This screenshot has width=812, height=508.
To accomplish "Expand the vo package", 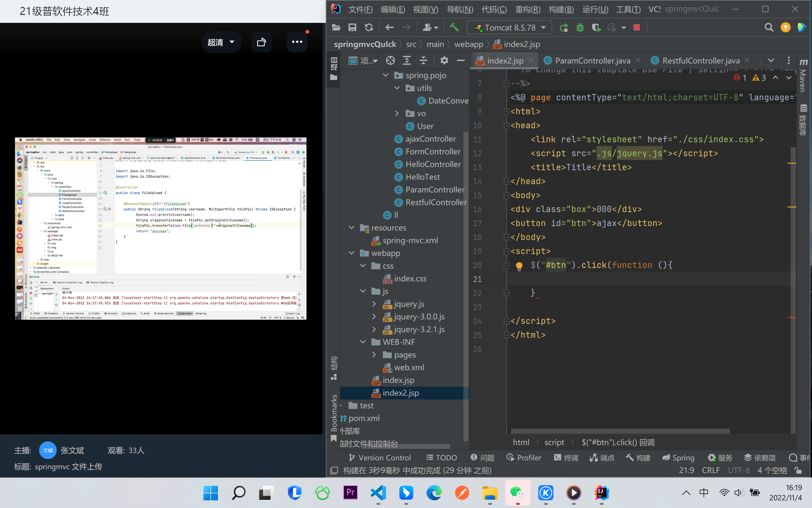I will tap(397, 114).
